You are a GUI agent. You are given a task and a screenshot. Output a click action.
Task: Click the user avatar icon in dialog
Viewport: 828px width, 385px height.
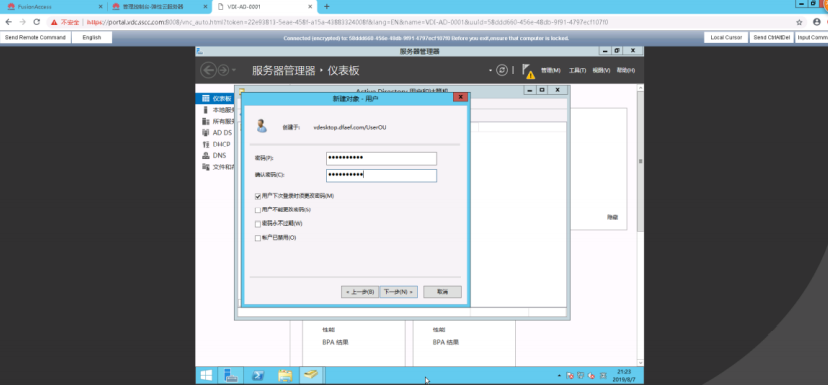tap(261, 126)
